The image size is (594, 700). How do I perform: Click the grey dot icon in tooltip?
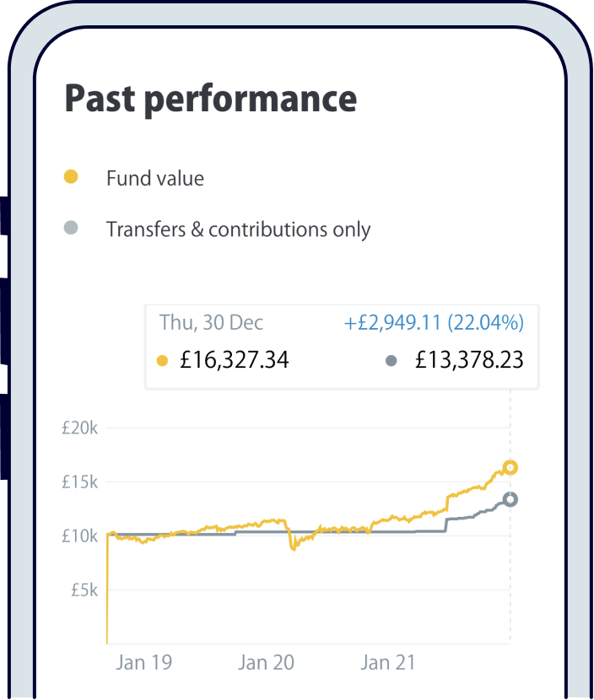[391, 361]
